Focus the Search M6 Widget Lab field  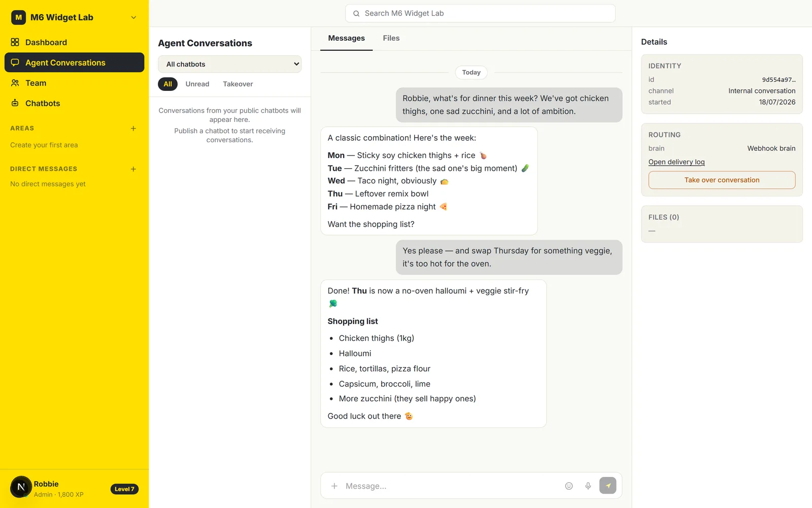[x=480, y=13]
